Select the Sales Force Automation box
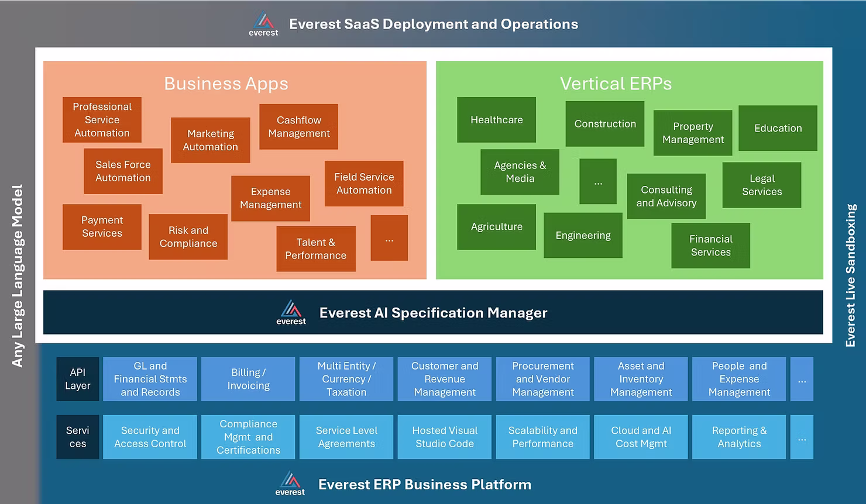This screenshot has width=866, height=504. (123, 171)
